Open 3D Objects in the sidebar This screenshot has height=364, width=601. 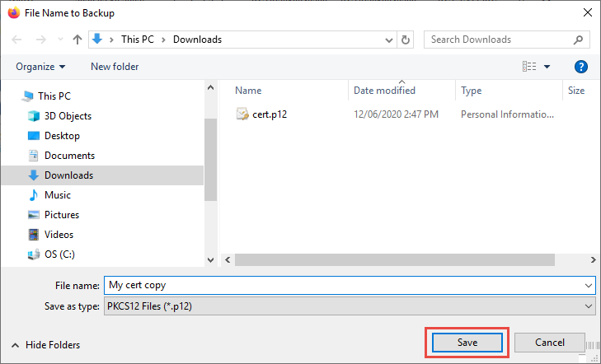(68, 116)
